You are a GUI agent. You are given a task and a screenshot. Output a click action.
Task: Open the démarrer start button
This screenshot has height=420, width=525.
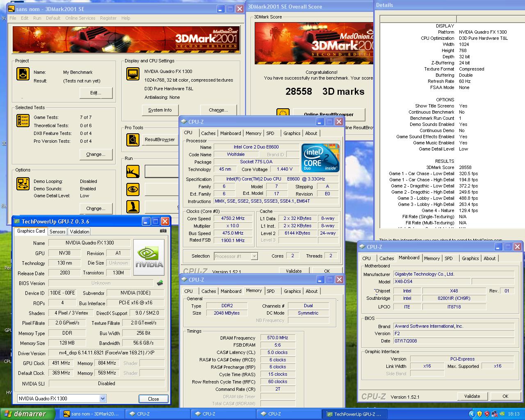tap(27, 414)
